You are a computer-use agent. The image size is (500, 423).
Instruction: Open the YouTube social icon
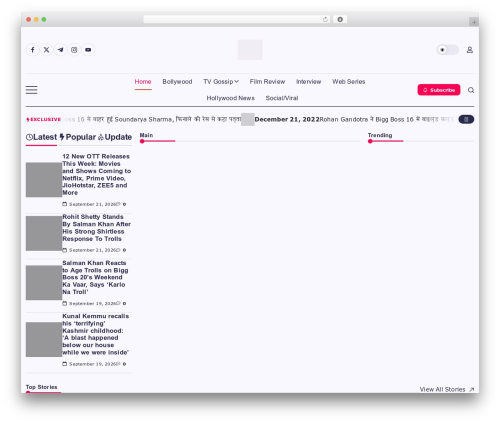pyautogui.click(x=88, y=50)
